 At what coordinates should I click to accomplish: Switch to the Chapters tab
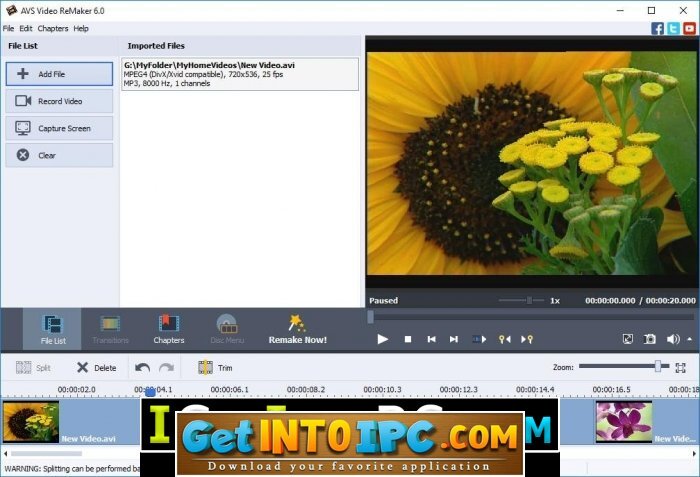tap(169, 329)
